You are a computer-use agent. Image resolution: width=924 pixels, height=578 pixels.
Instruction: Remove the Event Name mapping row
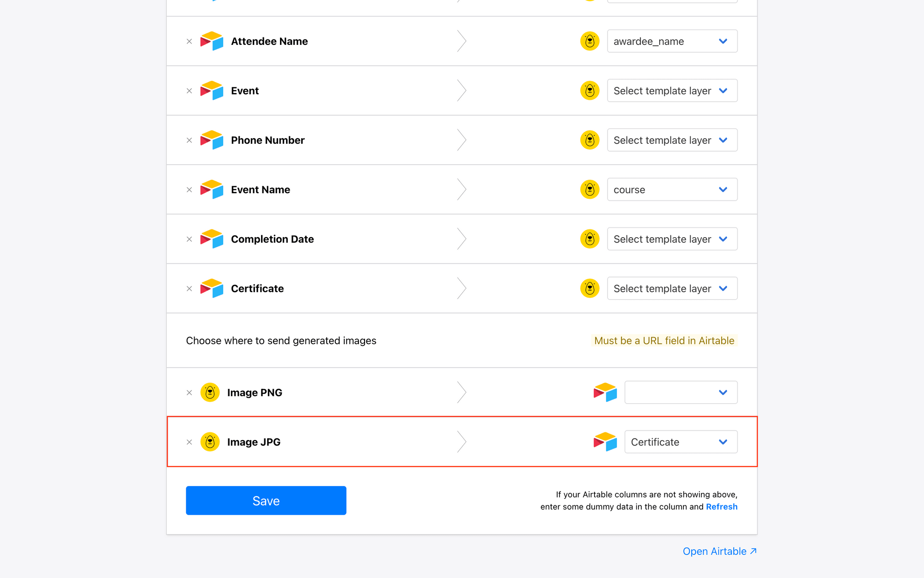pyautogui.click(x=189, y=190)
